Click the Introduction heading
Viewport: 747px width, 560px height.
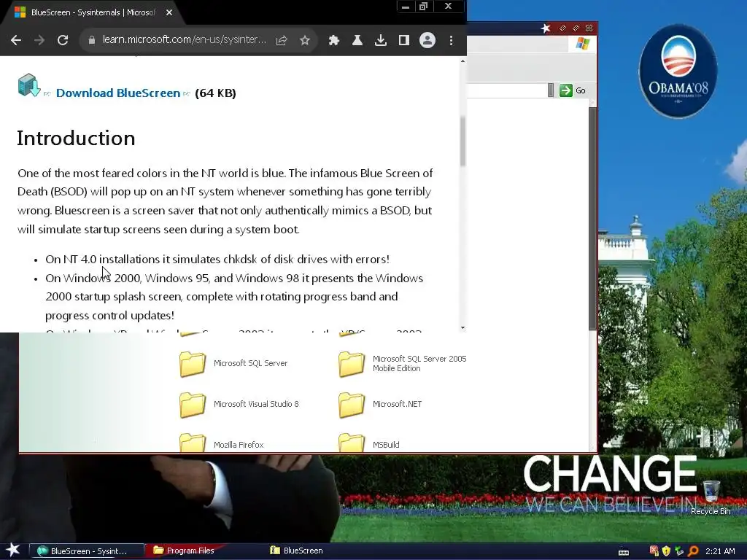click(76, 138)
